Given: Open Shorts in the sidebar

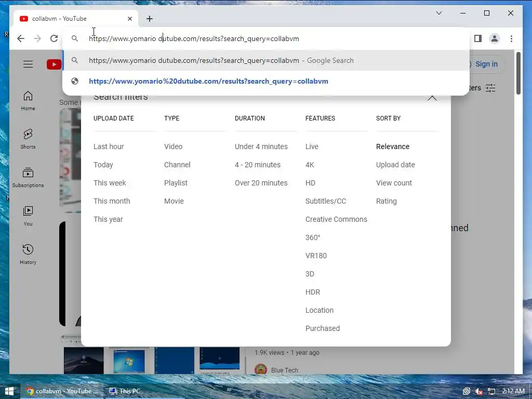Looking at the screenshot, I should (x=28, y=139).
